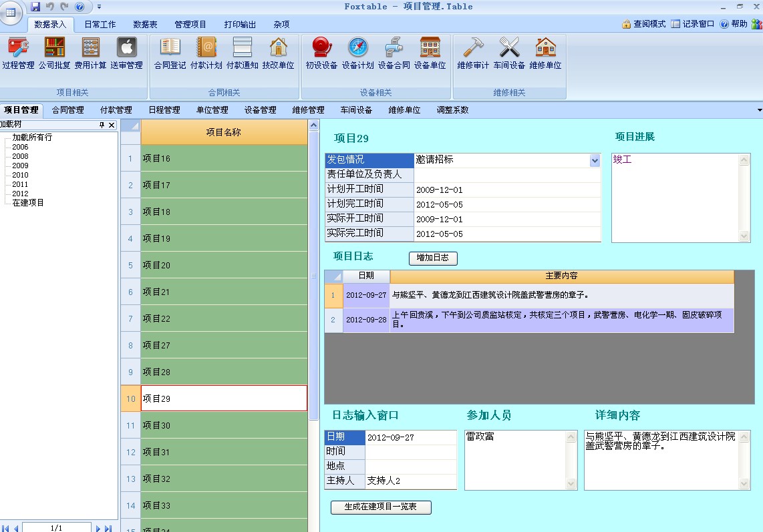Switch to the 设备管理 table tab
The width and height of the screenshot is (763, 532).
click(261, 110)
